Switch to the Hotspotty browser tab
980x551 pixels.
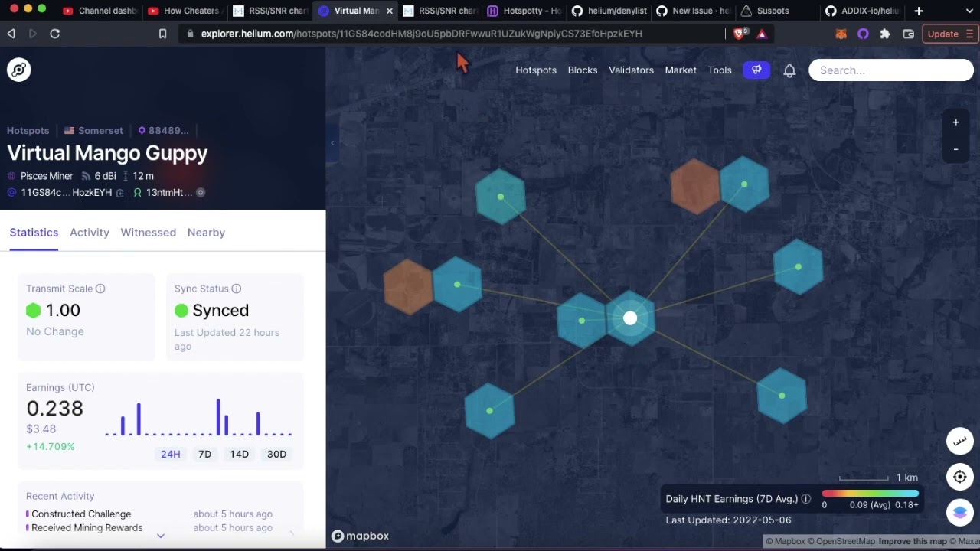click(x=524, y=11)
